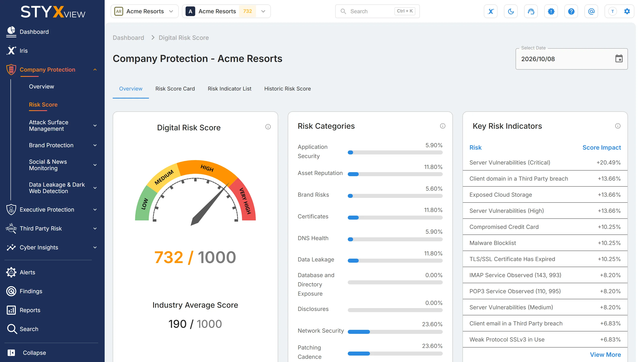Open the user avatar T

612,11
